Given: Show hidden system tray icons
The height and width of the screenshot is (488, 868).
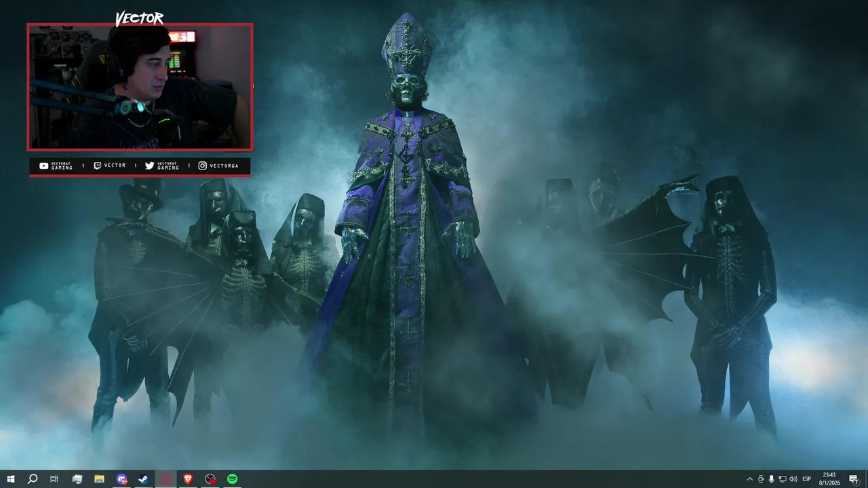Looking at the screenshot, I should click(x=749, y=479).
